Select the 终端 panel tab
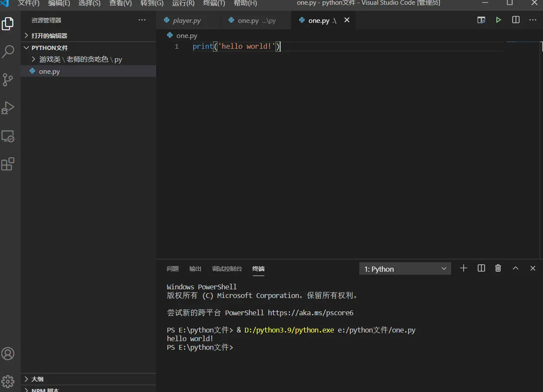The height and width of the screenshot is (392, 543). pos(258,269)
